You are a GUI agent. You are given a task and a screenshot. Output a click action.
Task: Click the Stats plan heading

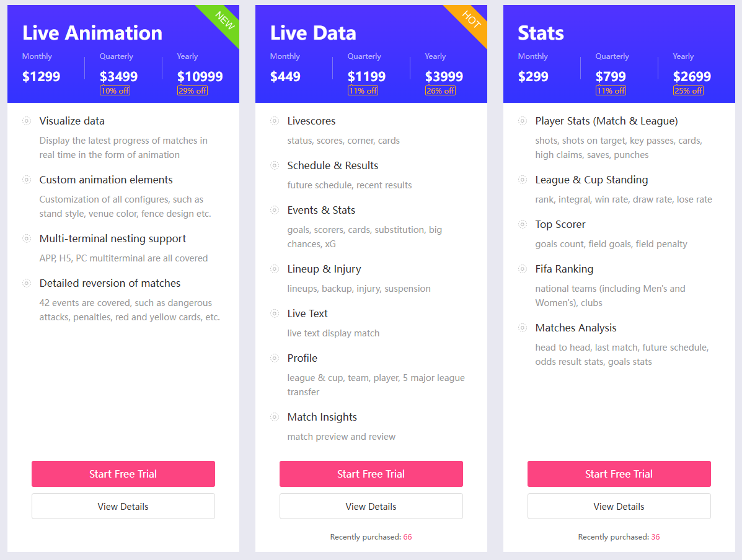541,33
